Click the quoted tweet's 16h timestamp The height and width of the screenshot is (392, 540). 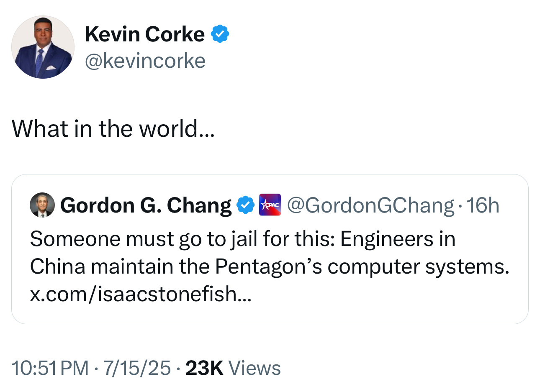[482, 205]
